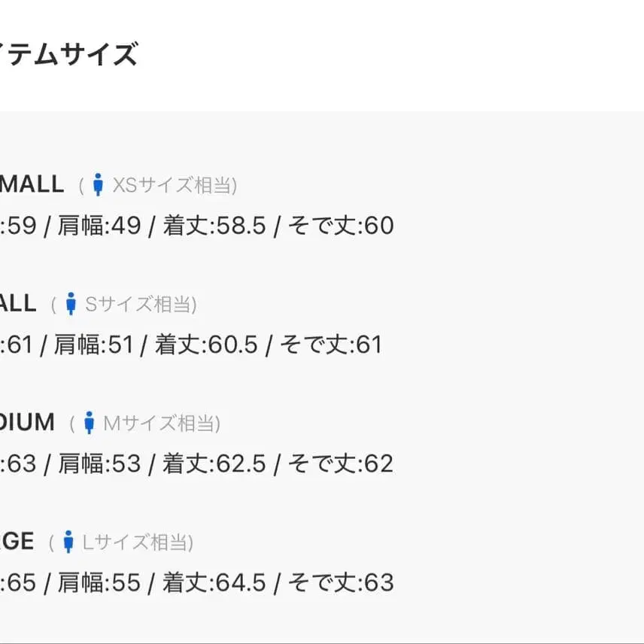Select the MEDIUM size label
Viewport: 644px width, 644px height.
(x=27, y=422)
